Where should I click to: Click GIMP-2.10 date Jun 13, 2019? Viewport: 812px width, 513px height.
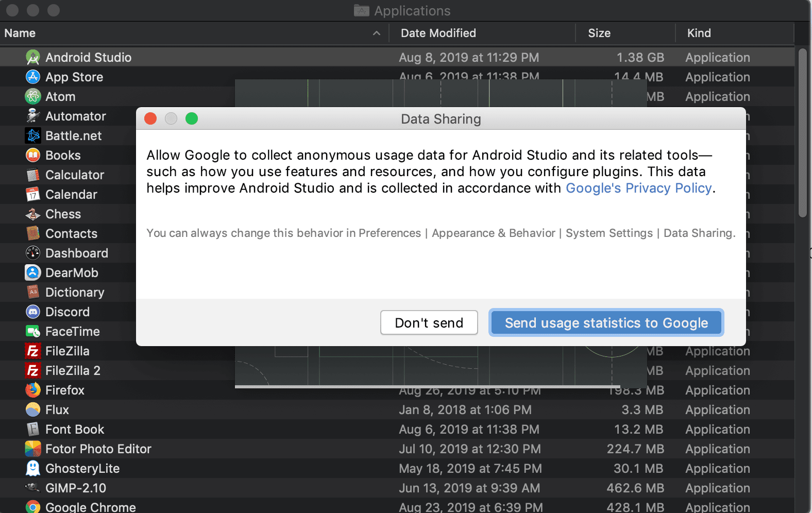click(x=469, y=488)
